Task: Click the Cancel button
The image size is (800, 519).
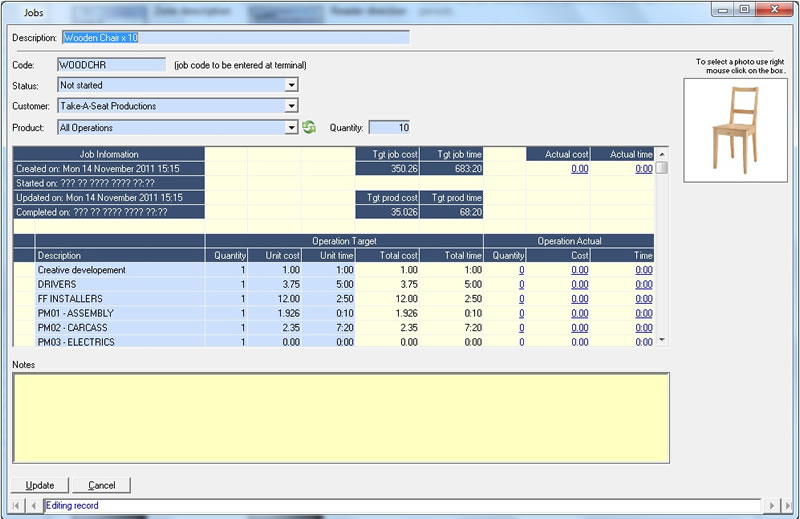Action: [101, 485]
